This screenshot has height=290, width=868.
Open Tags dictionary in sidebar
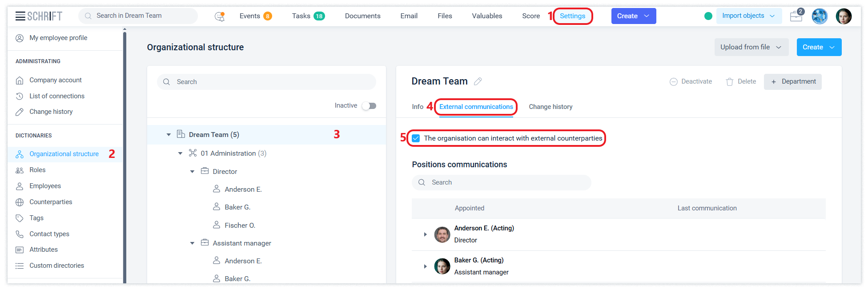click(36, 218)
